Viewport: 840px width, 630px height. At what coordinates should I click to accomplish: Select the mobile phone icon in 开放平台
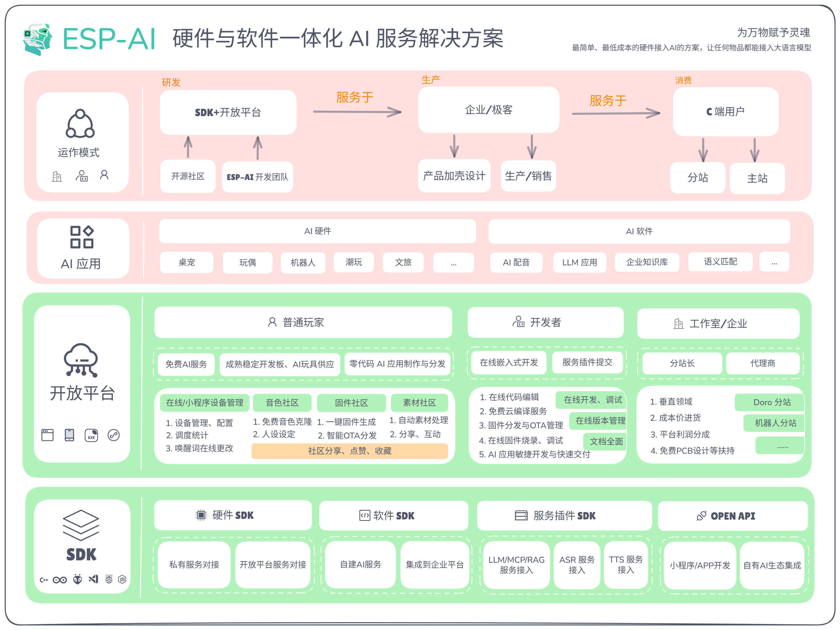(x=69, y=435)
